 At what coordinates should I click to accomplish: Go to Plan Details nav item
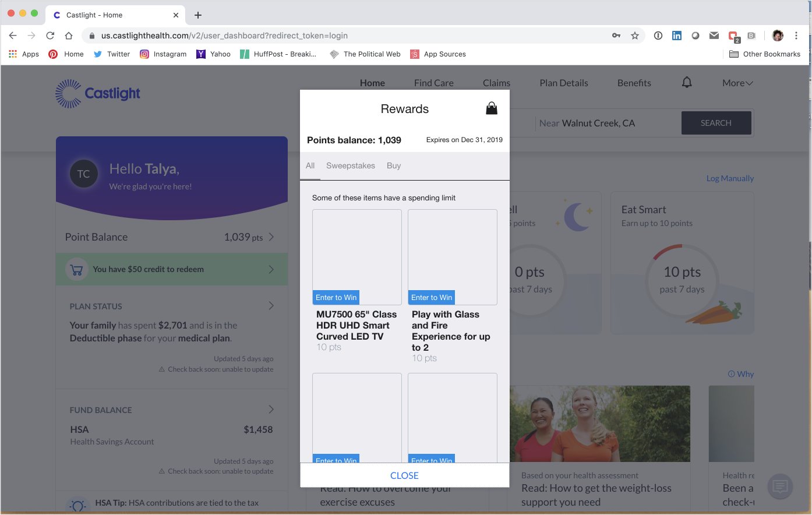[564, 83]
